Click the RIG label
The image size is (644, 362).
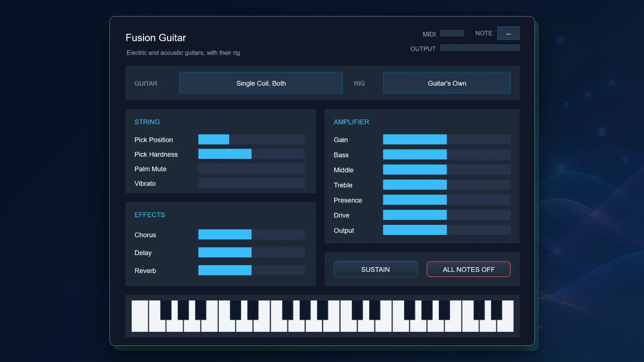(359, 83)
